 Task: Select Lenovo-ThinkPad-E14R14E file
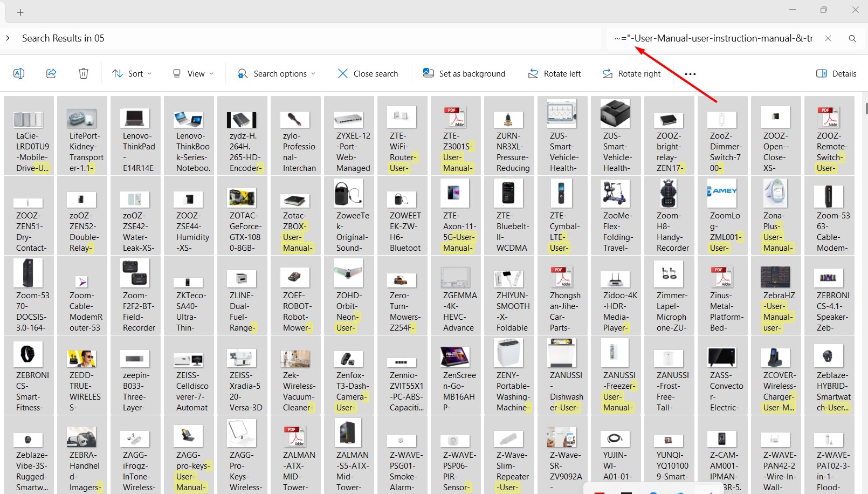click(136, 136)
